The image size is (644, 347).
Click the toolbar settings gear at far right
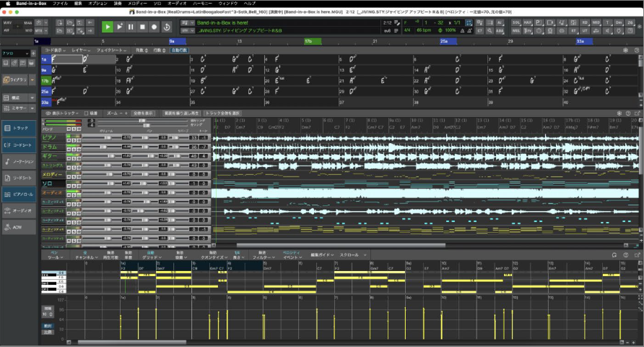pos(639,26)
